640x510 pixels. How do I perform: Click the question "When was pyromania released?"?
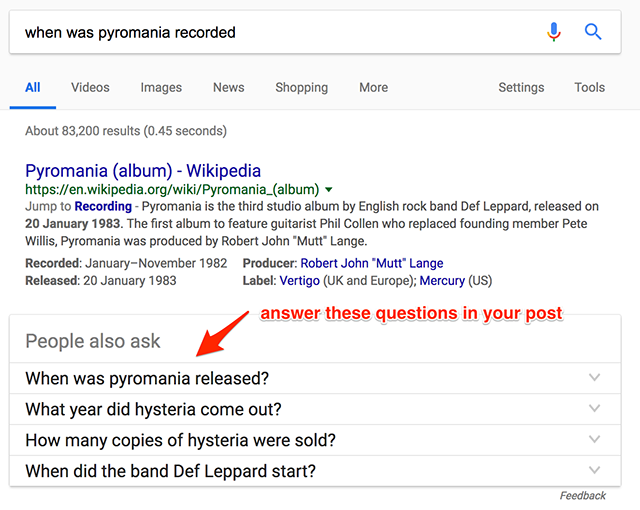[x=147, y=379]
